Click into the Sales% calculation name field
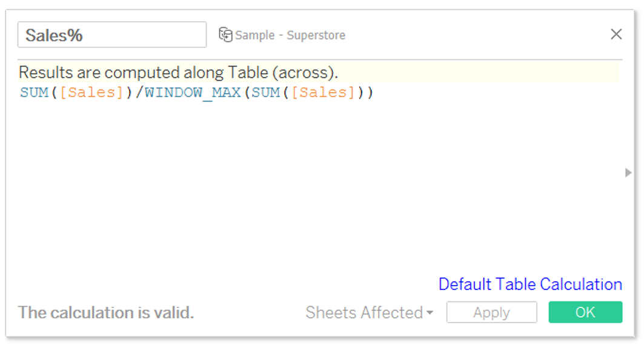 point(111,35)
